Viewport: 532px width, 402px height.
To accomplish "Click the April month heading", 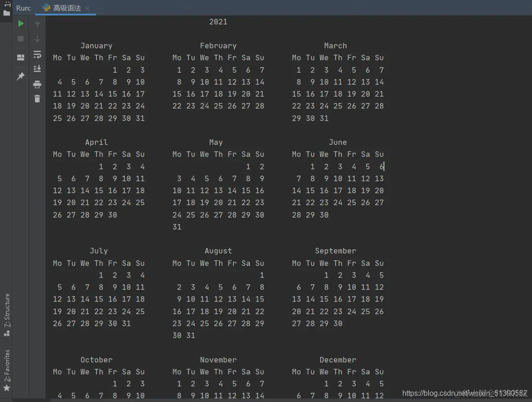I will (x=97, y=142).
